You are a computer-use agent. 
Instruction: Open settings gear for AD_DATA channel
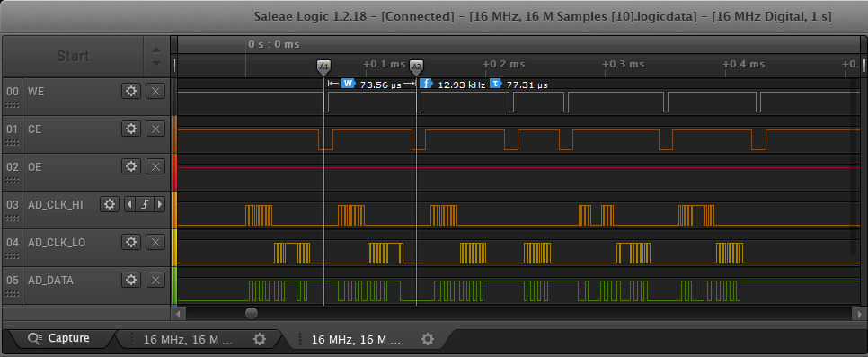pyautogui.click(x=131, y=280)
